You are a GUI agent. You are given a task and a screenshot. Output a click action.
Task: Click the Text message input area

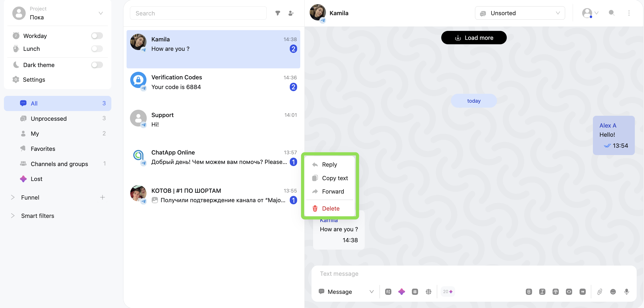click(474, 274)
